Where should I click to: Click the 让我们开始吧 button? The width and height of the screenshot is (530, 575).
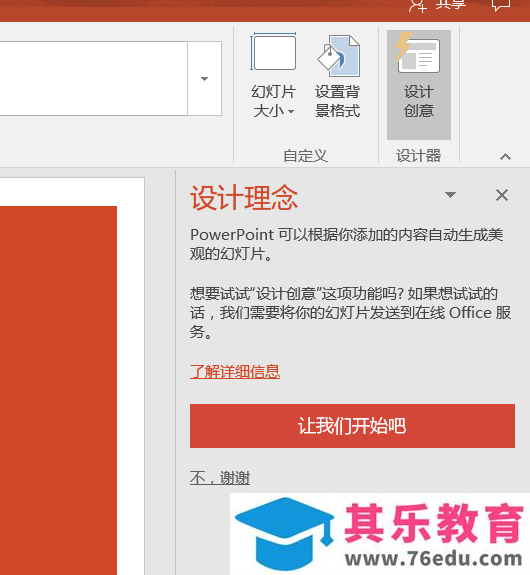pyautogui.click(x=352, y=426)
